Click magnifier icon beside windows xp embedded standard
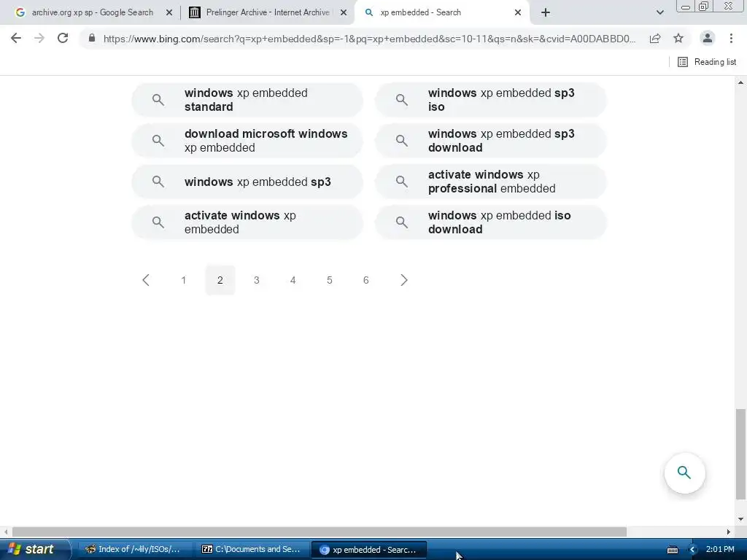 [158, 99]
